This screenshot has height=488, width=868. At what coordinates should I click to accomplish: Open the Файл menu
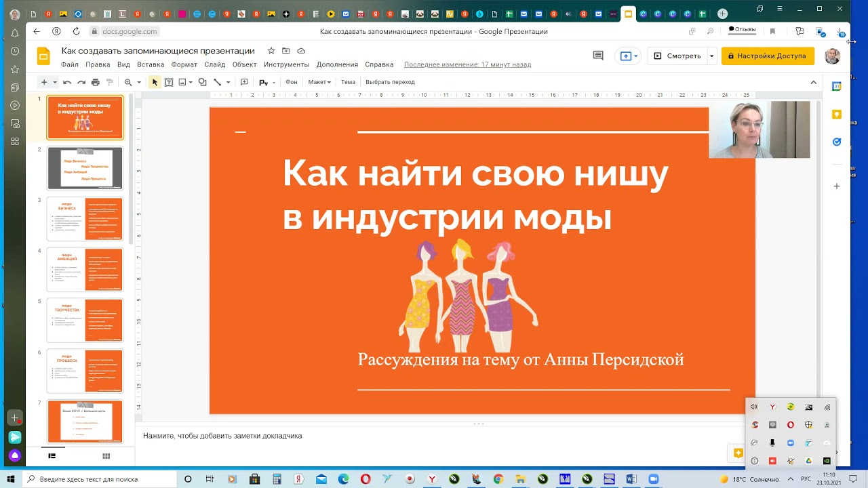click(x=70, y=64)
